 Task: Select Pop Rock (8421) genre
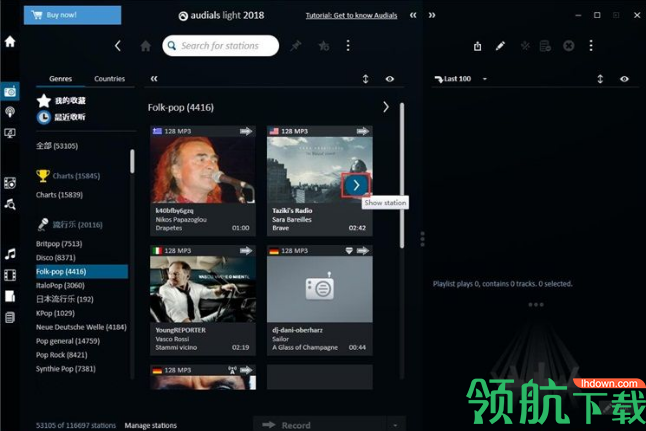click(x=61, y=355)
